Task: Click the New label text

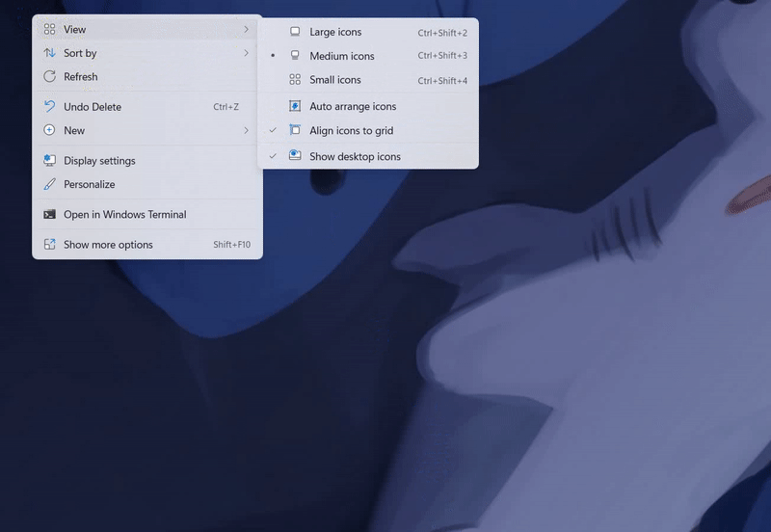Action: [74, 130]
